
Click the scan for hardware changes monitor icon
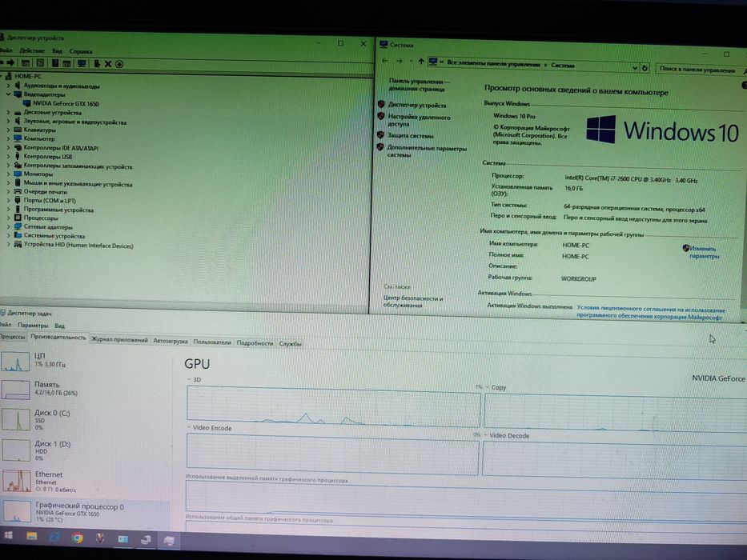[x=82, y=63]
